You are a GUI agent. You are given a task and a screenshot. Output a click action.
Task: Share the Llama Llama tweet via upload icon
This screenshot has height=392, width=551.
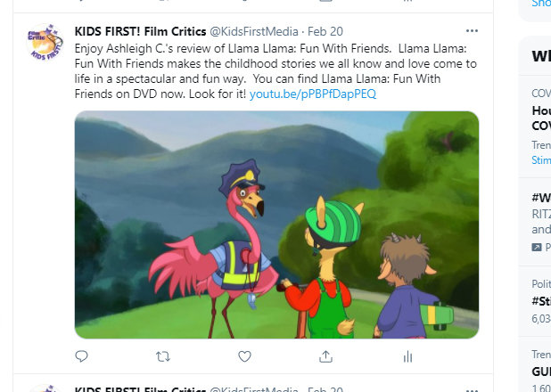[x=325, y=356]
